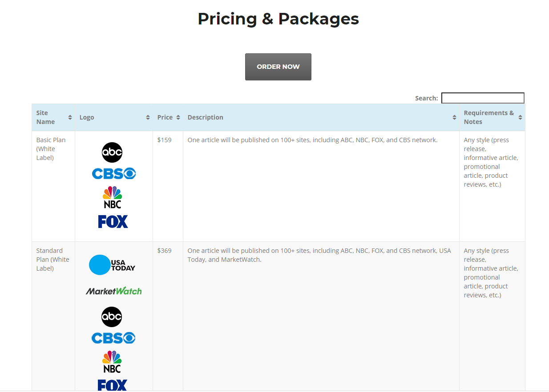Click the CBS logo in Standard Plan row
The height and width of the screenshot is (392, 549).
click(x=113, y=338)
